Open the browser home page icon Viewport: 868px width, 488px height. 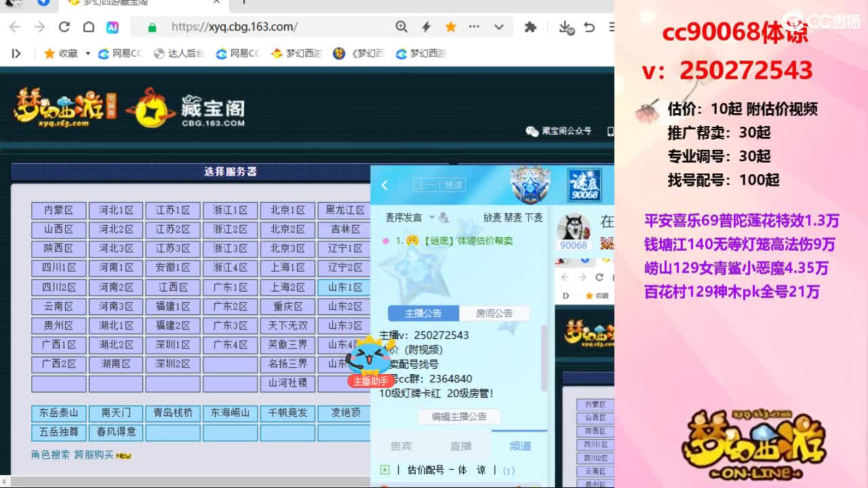coord(89,27)
